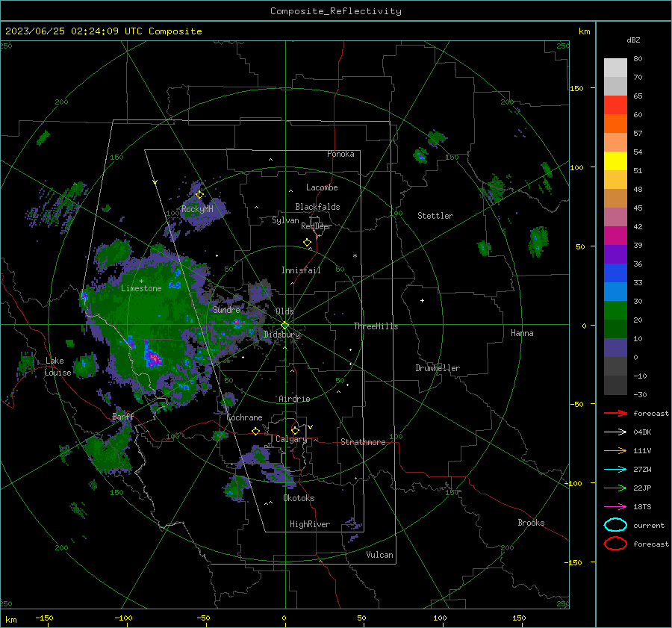Click the Lacombe city label
The width and height of the screenshot is (672, 628).
pos(322,187)
